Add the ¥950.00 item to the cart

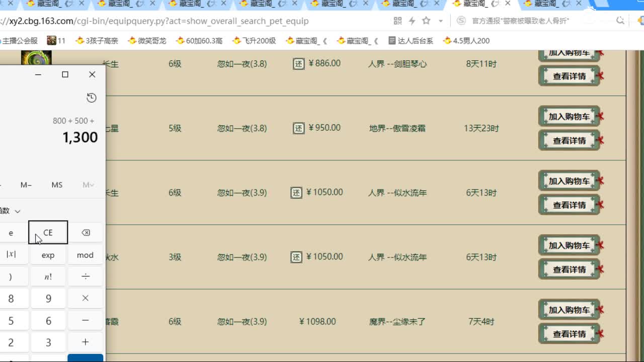[x=569, y=116]
